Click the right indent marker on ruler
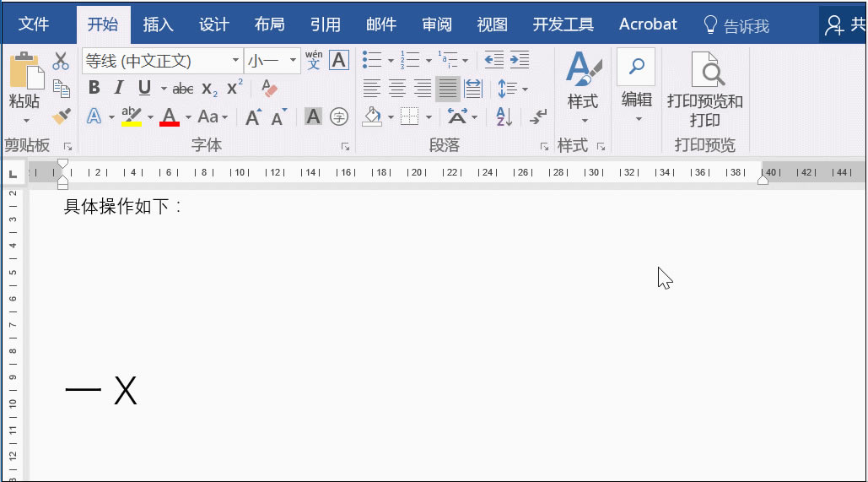The image size is (868, 482). (x=763, y=180)
